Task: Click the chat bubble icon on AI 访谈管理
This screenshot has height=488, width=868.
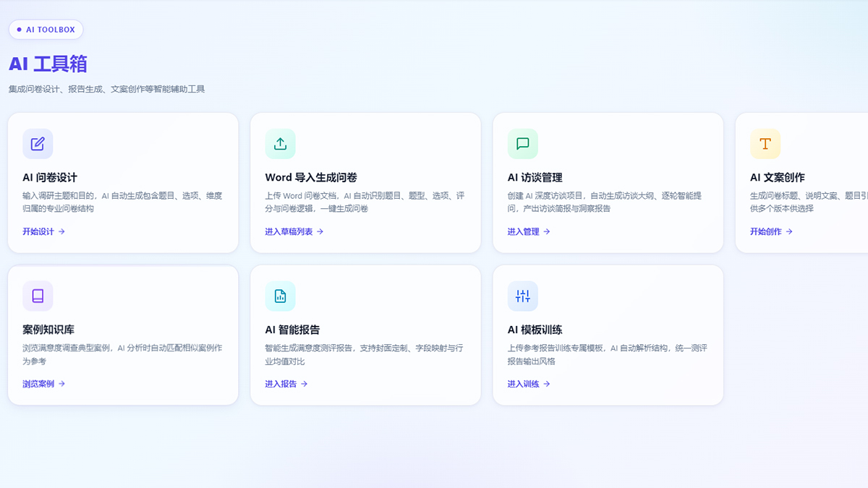Action: [x=522, y=144]
